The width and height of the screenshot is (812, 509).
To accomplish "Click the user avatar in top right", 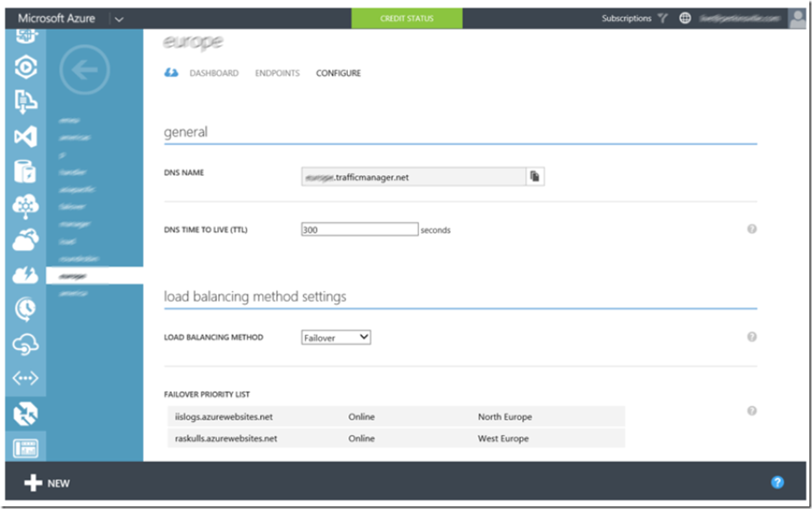I will (797, 18).
